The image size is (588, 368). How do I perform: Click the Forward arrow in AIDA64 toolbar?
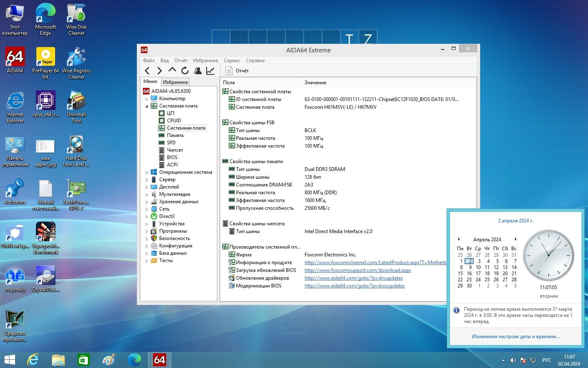point(160,71)
